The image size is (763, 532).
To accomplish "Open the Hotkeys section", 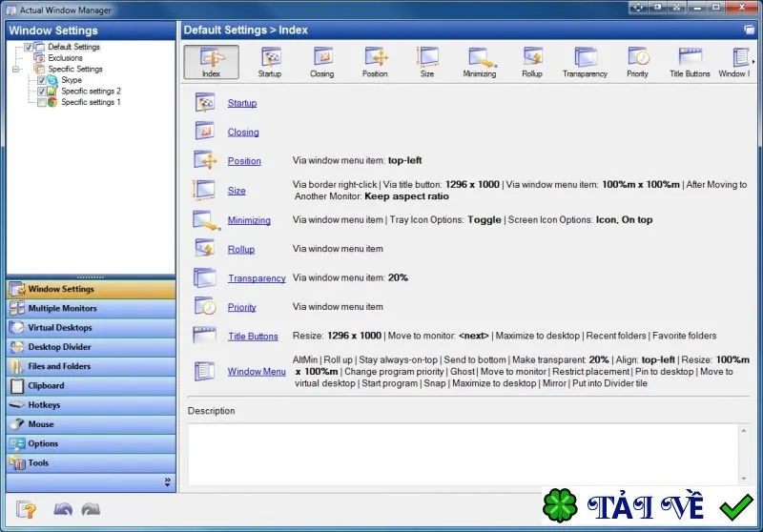I will click(x=91, y=404).
